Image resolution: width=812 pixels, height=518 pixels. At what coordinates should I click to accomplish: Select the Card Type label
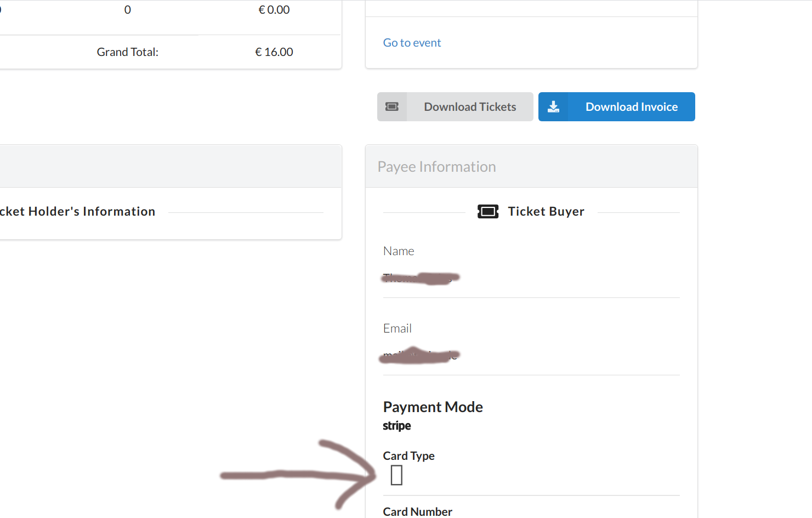(x=409, y=456)
